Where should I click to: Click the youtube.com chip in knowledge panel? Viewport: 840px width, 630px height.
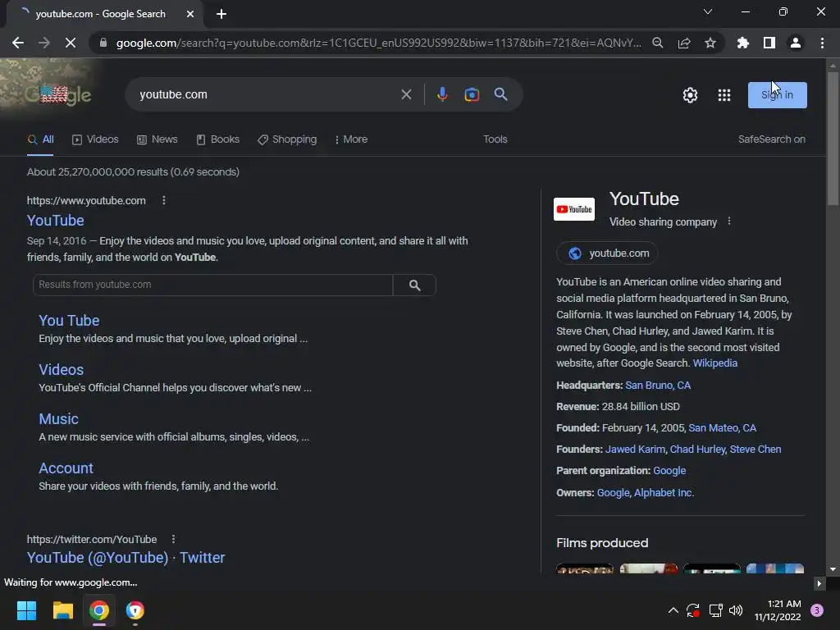[608, 253]
